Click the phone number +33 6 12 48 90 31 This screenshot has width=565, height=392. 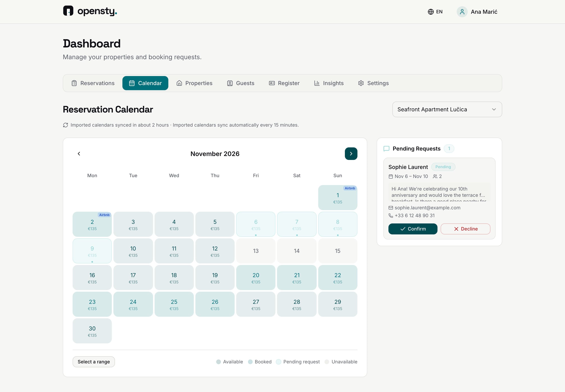[x=415, y=216]
